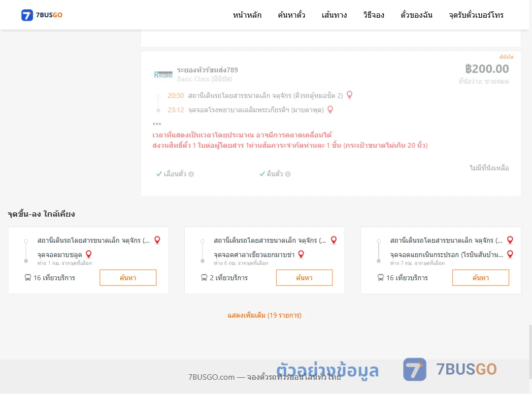Click ค้นหา button in ศาลาเขียวแยกมาบข่า card
This screenshot has width=532, height=394.
click(304, 278)
